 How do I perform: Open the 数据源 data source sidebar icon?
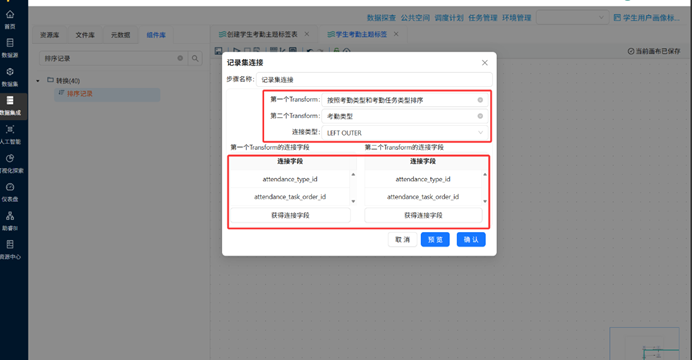pyautogui.click(x=10, y=43)
